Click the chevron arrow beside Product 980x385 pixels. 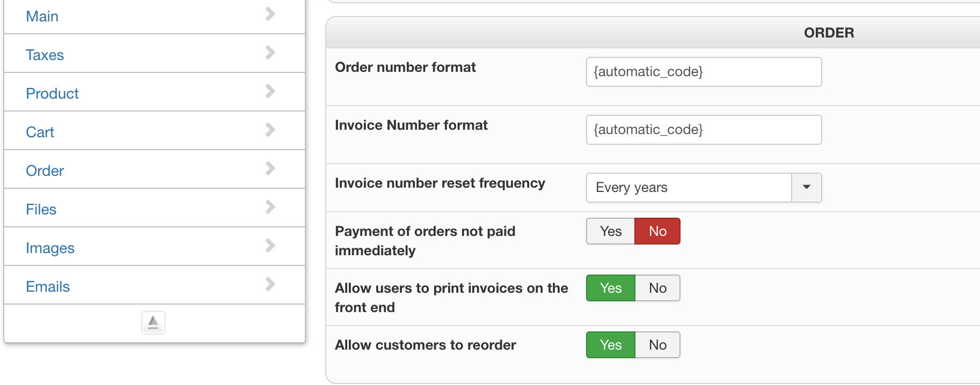[270, 92]
